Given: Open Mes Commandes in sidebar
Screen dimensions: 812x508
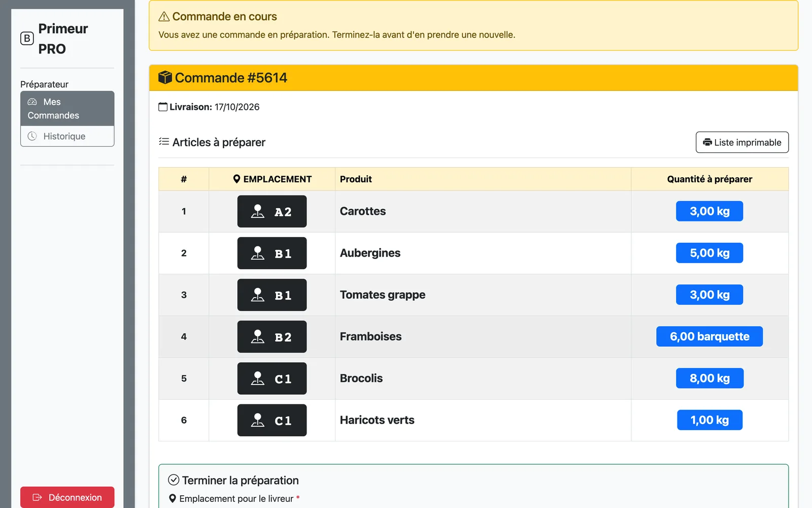Looking at the screenshot, I should (67, 109).
